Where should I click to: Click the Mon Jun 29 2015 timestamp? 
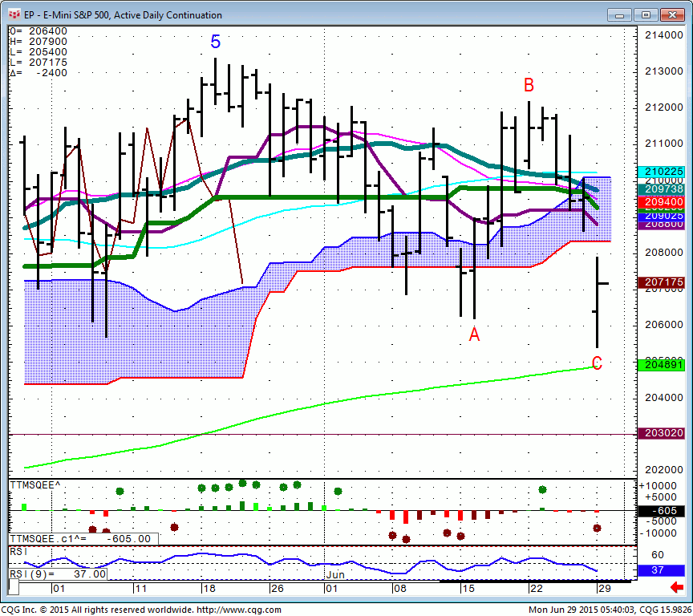click(x=583, y=610)
